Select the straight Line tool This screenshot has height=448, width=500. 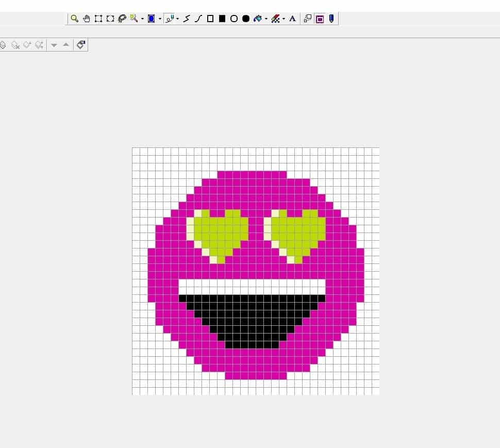pos(187,19)
